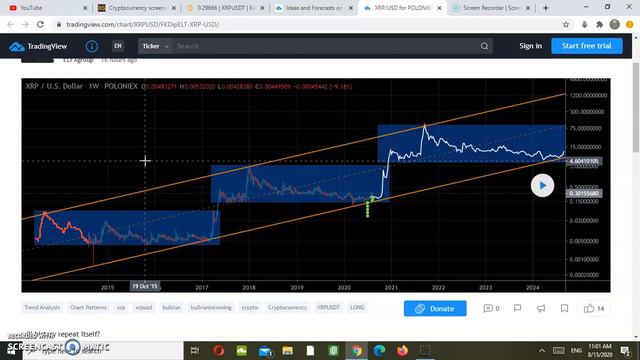Open the Mail app on taskbar
640x360 pixels.
[x=265, y=351]
